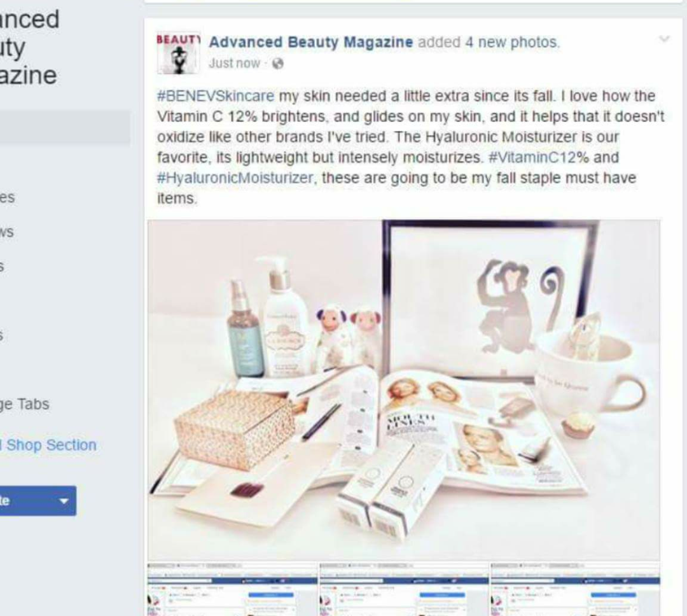
Task: Open the #BENEVSkincare hashtag
Action: [216, 96]
